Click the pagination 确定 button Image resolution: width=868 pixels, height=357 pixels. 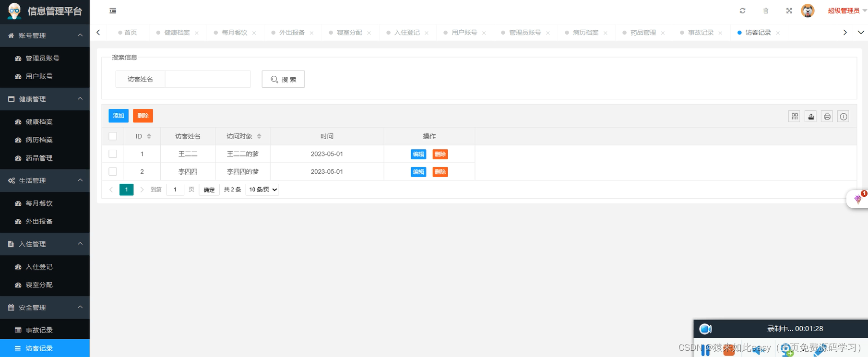click(209, 190)
